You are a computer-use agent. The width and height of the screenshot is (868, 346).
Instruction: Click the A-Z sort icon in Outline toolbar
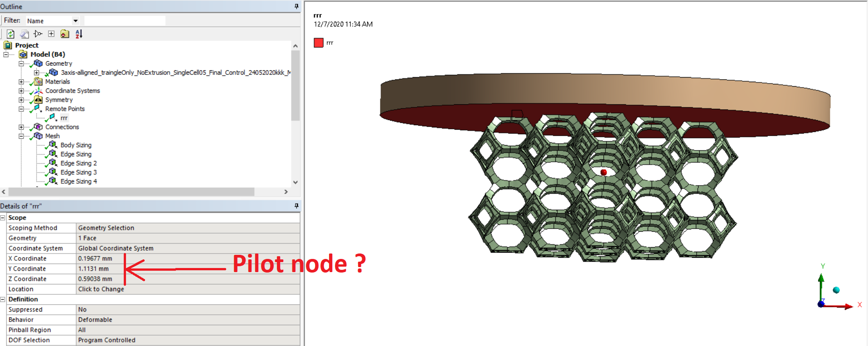(x=79, y=34)
